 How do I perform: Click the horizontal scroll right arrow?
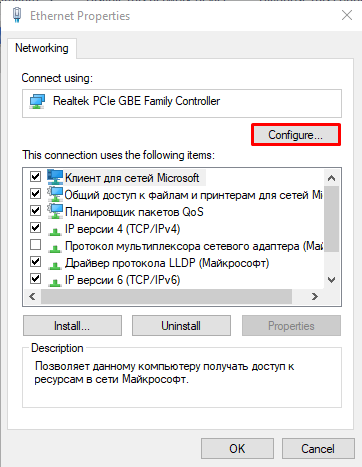pyautogui.click(x=314, y=296)
